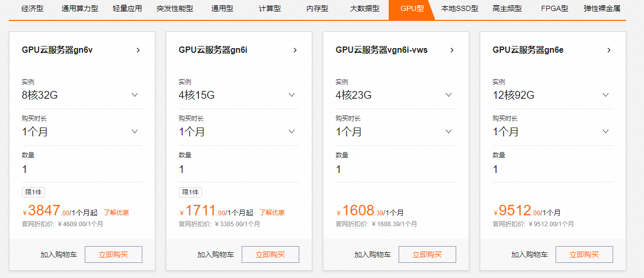Image resolution: width=644 pixels, height=278 pixels.
Task: Click GPU云服务器gn6e title
Action: tap(528, 50)
